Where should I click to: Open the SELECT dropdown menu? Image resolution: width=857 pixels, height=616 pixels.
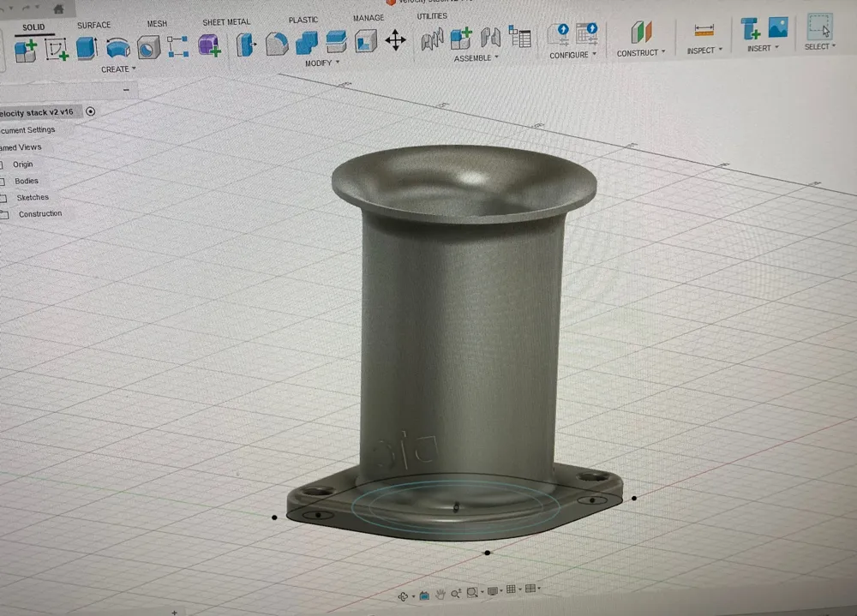point(820,46)
